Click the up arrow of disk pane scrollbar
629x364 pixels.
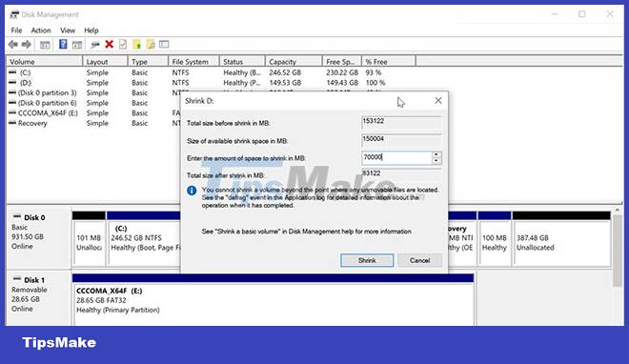click(x=618, y=210)
